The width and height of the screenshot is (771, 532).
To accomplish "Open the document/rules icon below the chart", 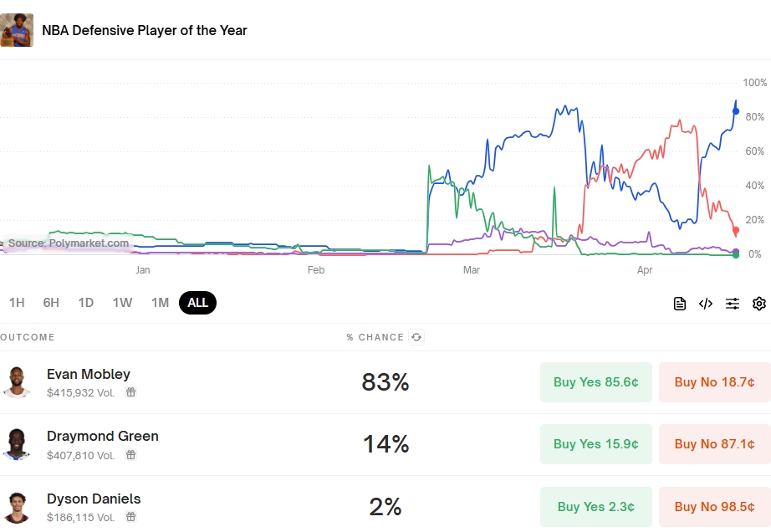I will [680, 304].
